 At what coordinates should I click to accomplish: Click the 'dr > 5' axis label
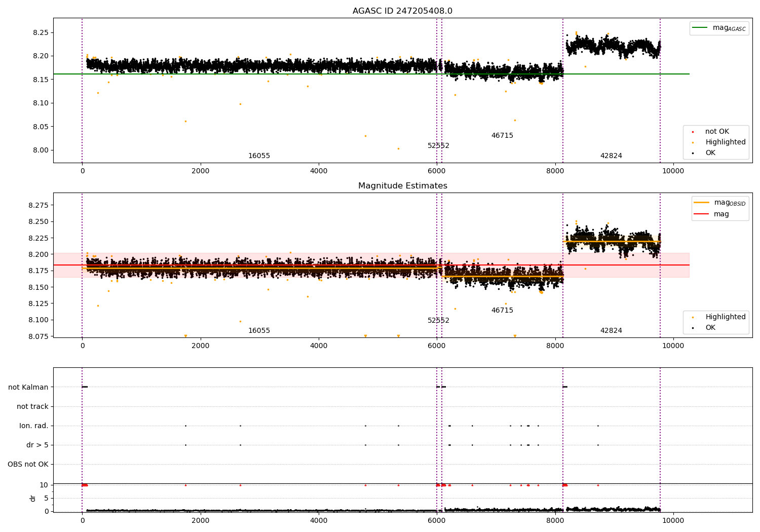point(37,445)
